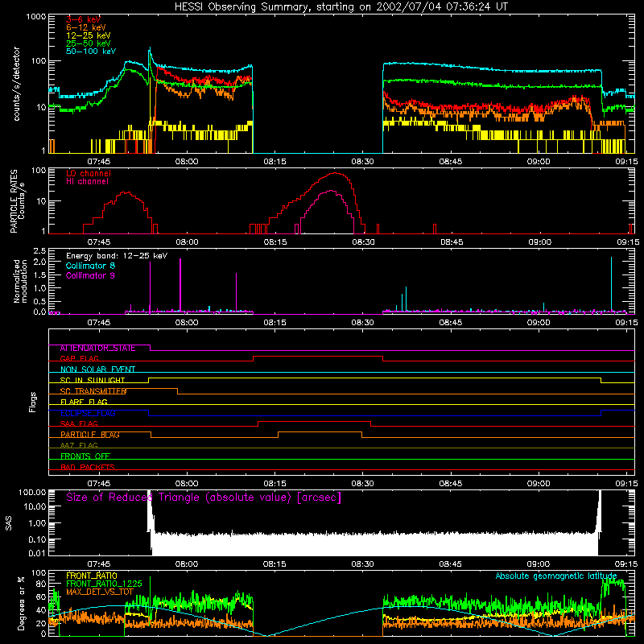Click the HESSI Observing Summary plot title

[341, 7]
